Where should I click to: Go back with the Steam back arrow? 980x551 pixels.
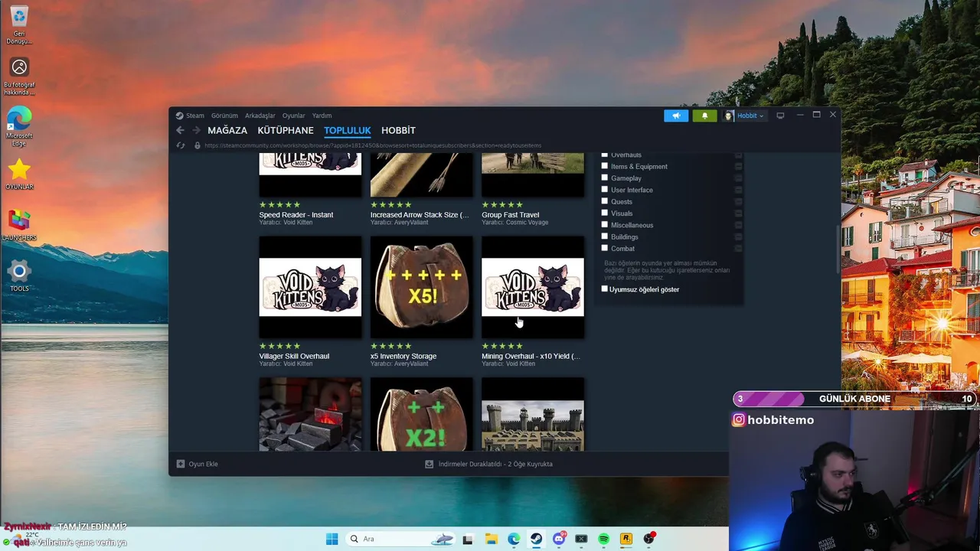[x=180, y=130]
